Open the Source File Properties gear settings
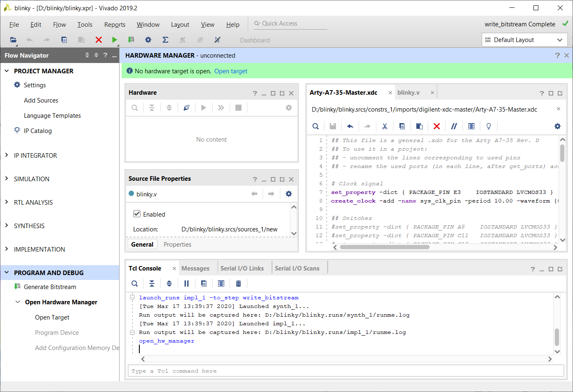The height and width of the screenshot is (392, 573). pos(289,194)
